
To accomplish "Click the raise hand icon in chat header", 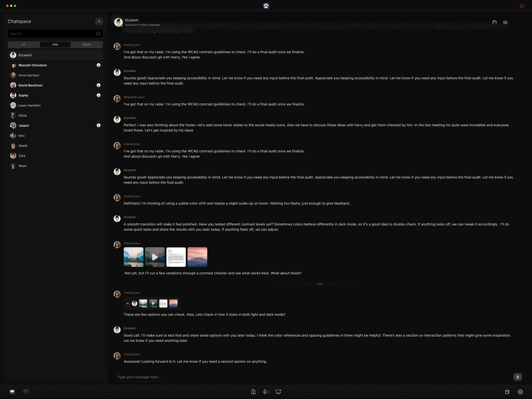I will coord(494,22).
